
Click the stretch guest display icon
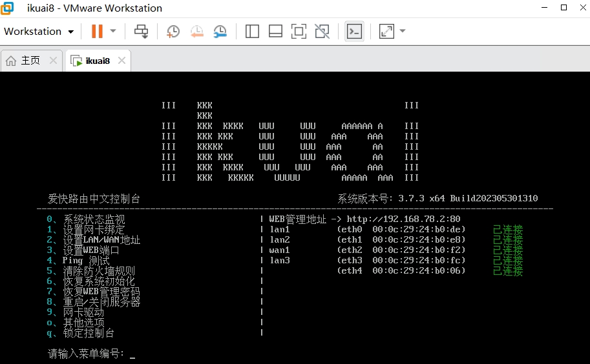pos(387,31)
